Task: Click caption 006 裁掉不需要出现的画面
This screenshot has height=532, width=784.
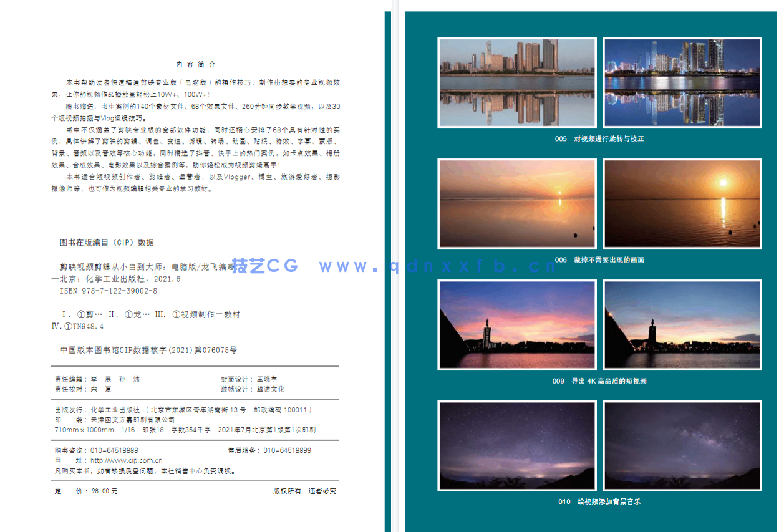Action: point(599,260)
